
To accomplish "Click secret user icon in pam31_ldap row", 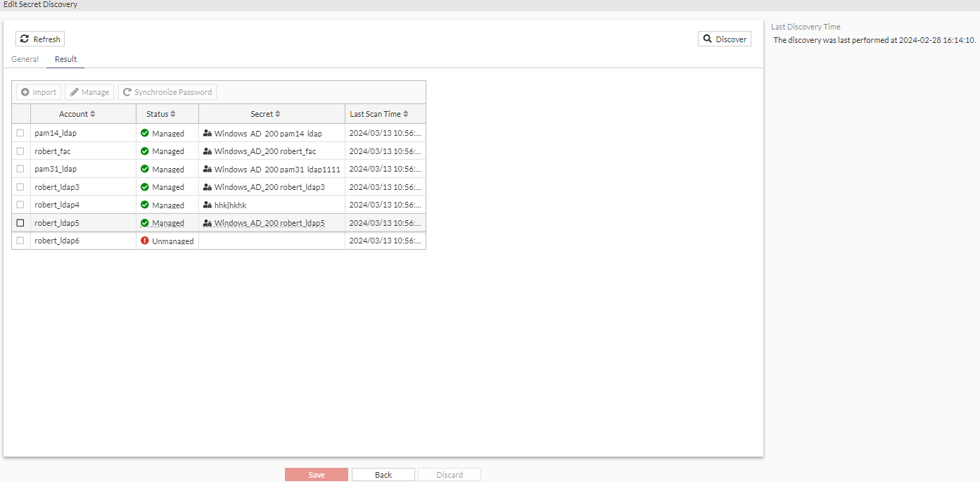I will (208, 169).
